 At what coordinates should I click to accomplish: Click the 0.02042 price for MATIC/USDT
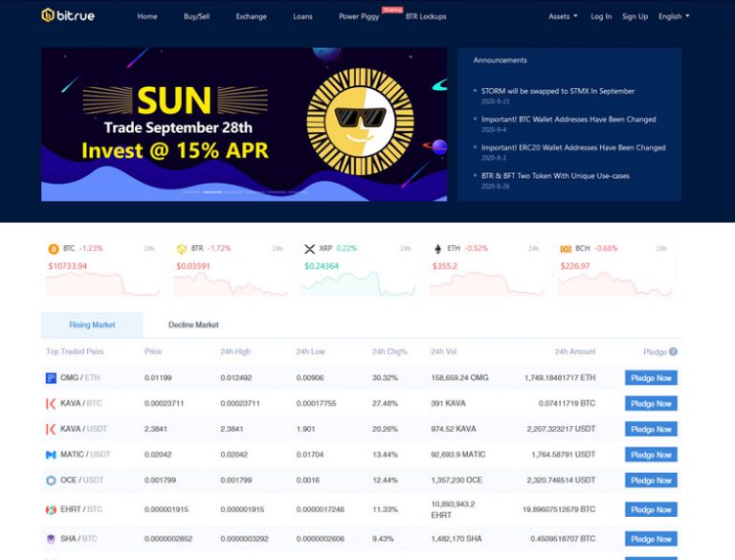tap(158, 455)
